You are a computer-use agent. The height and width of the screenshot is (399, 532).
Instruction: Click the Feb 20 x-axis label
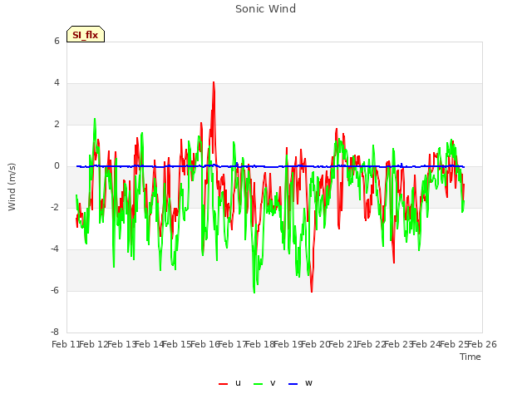[316, 344]
